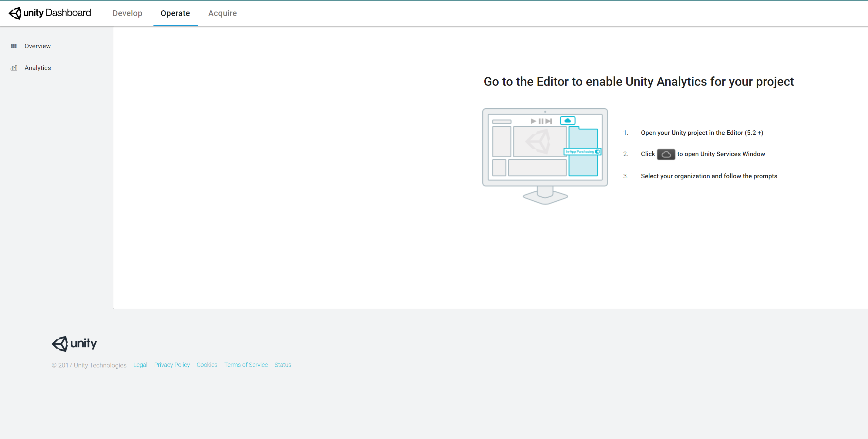
Task: Select the Operate tab
Action: [x=175, y=13]
